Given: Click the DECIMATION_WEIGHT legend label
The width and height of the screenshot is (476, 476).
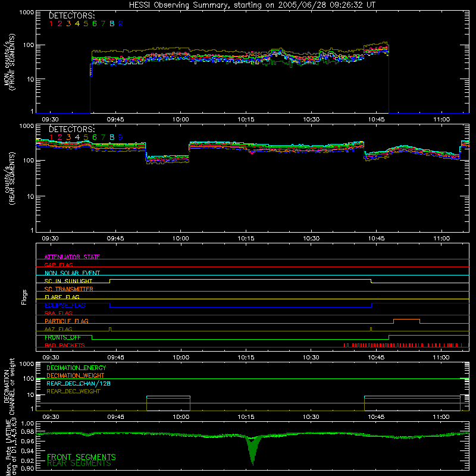Looking at the screenshot, I should pos(76,375).
